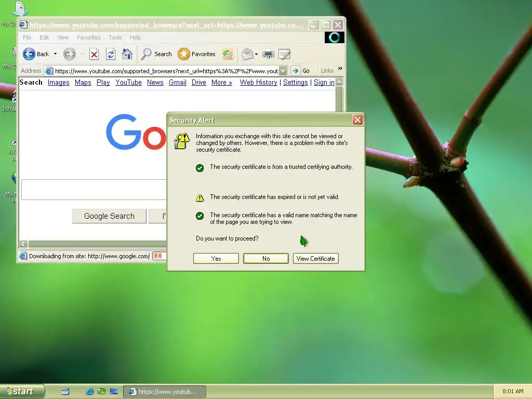
Task: Open the Search pane magnifier
Action: point(156,54)
